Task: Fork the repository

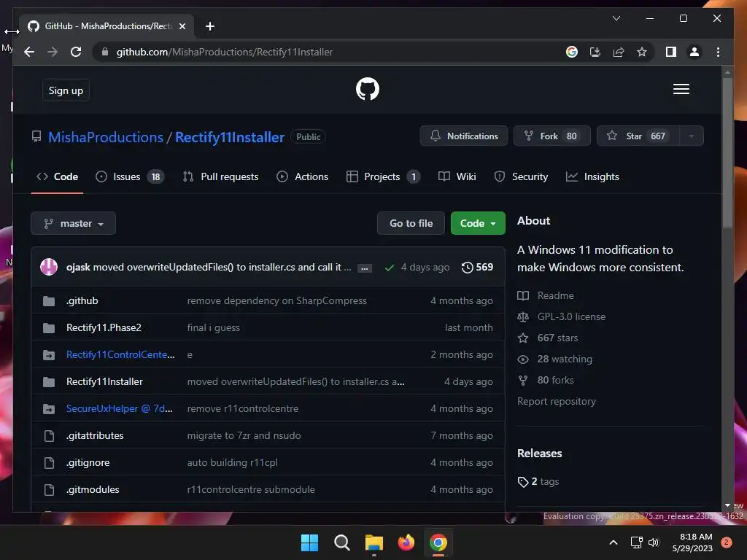Action: [x=551, y=136]
